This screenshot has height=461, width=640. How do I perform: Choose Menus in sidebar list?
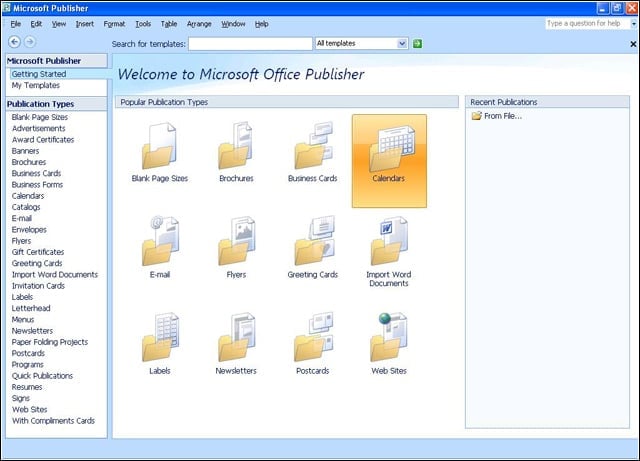[23, 319]
